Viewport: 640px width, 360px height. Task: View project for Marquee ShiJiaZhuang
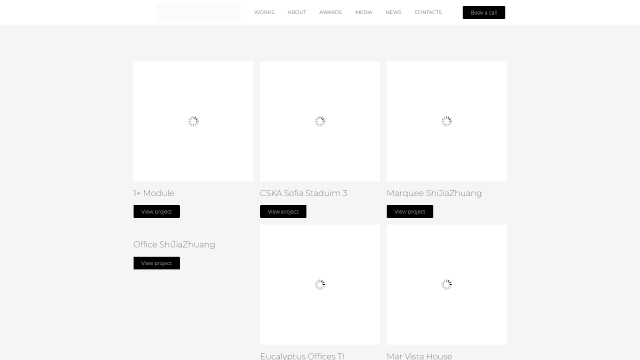coord(410,211)
